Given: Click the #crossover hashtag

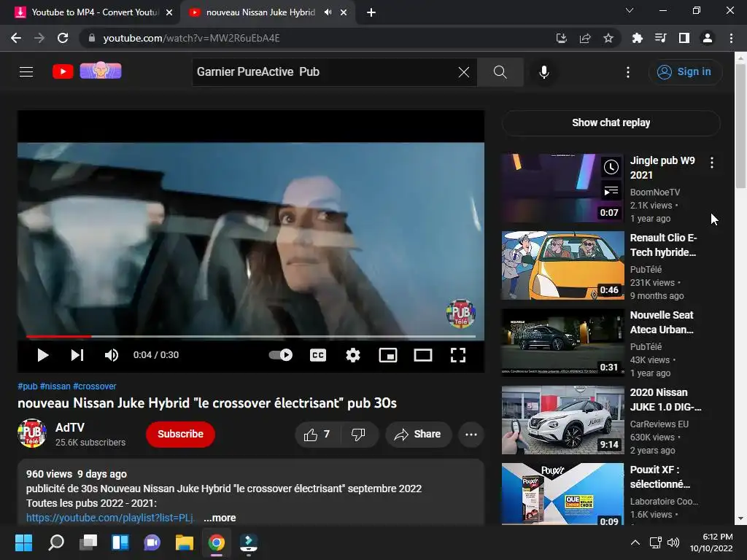Looking at the screenshot, I should click(x=94, y=386).
